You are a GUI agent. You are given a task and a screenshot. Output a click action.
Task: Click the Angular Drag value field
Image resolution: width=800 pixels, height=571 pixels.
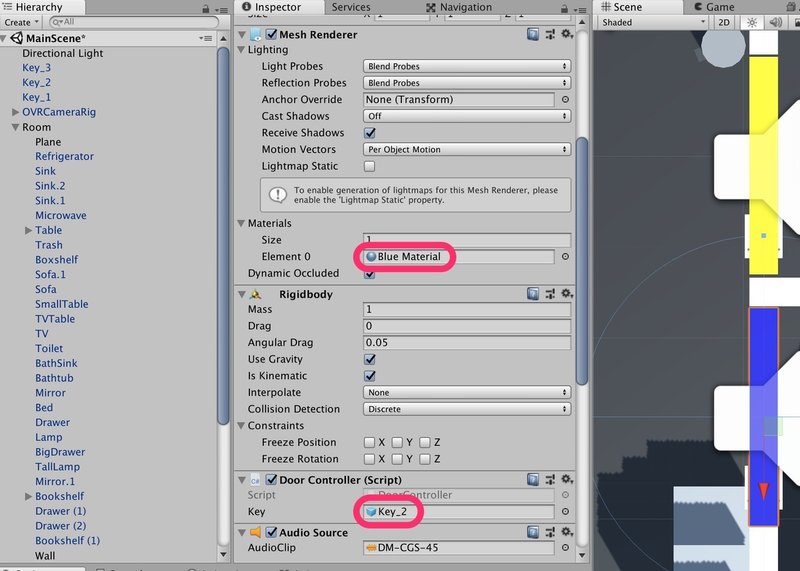[x=467, y=342]
